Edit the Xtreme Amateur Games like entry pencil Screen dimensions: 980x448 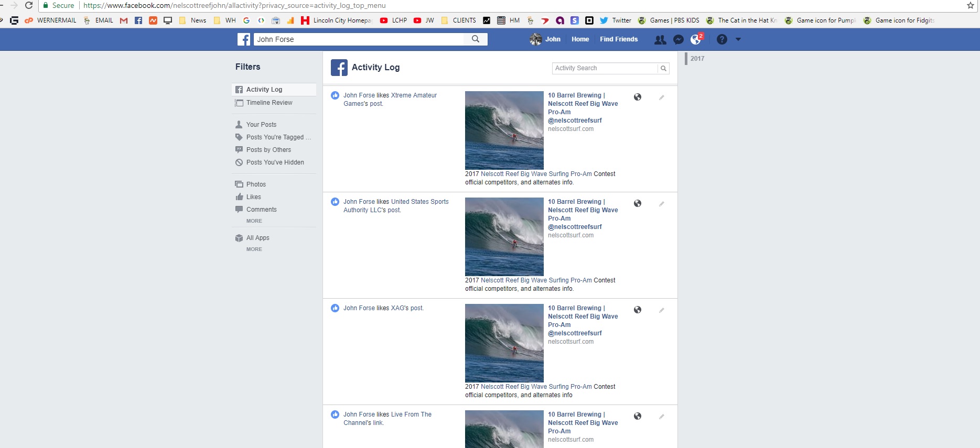click(662, 97)
